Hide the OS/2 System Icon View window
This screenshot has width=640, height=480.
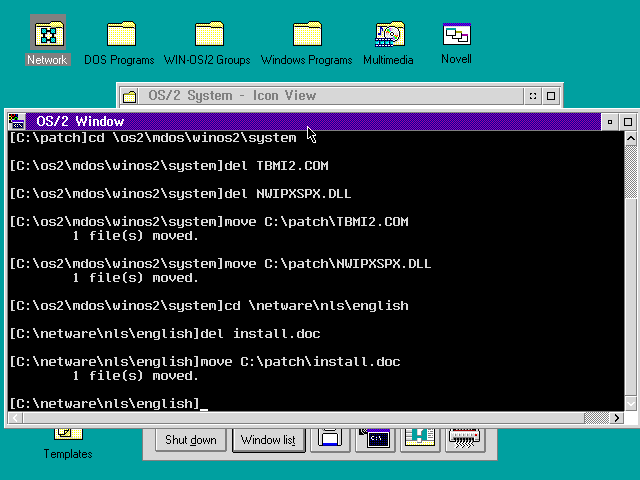[x=533, y=96]
